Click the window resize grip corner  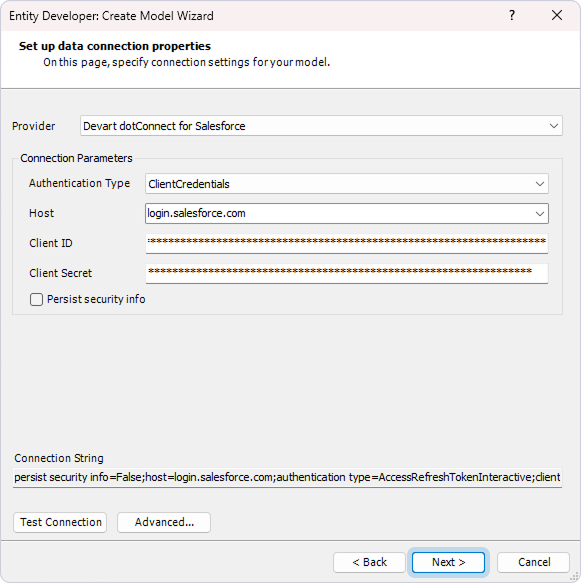coord(575,577)
